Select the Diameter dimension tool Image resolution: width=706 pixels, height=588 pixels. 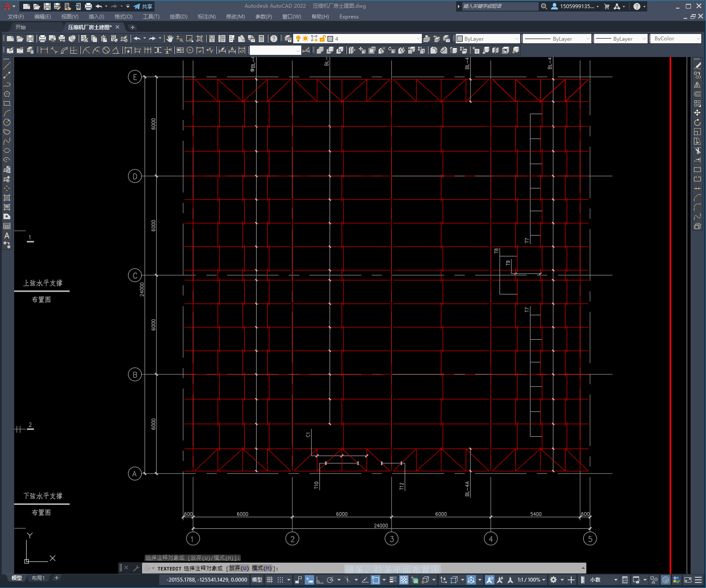point(106,50)
